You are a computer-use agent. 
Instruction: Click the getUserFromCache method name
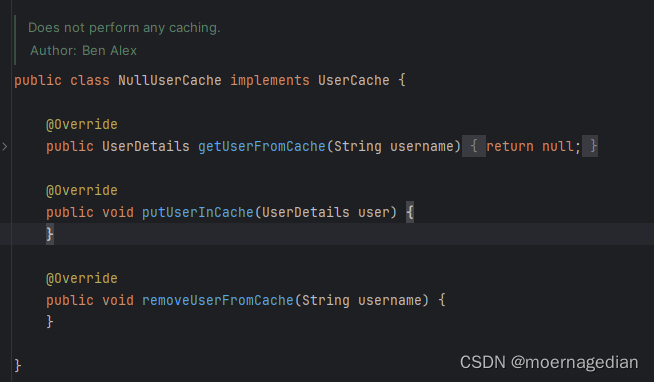click(262, 146)
